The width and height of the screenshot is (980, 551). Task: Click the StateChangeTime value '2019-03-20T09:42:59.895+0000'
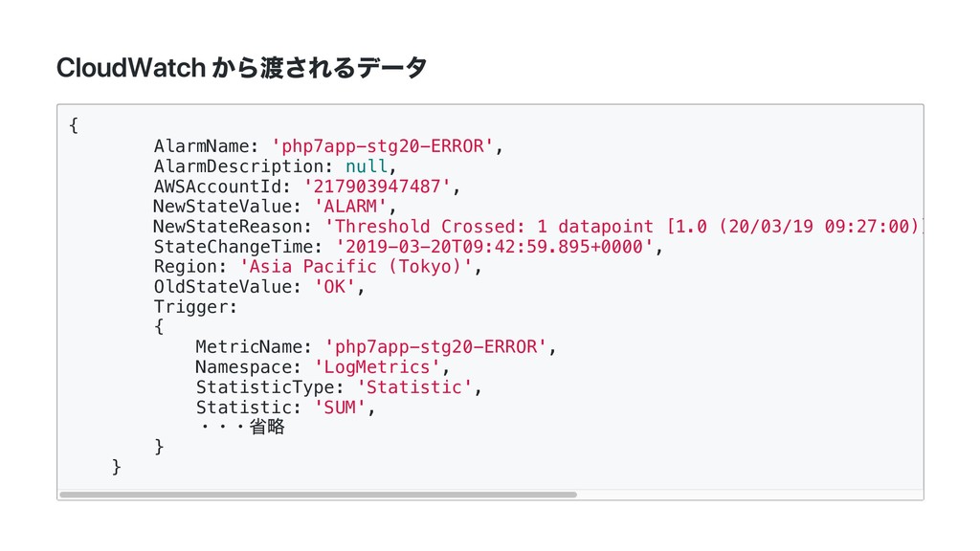494,246
